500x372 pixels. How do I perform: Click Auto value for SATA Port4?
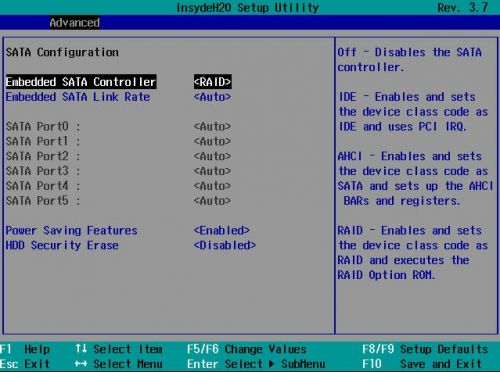tap(212, 186)
